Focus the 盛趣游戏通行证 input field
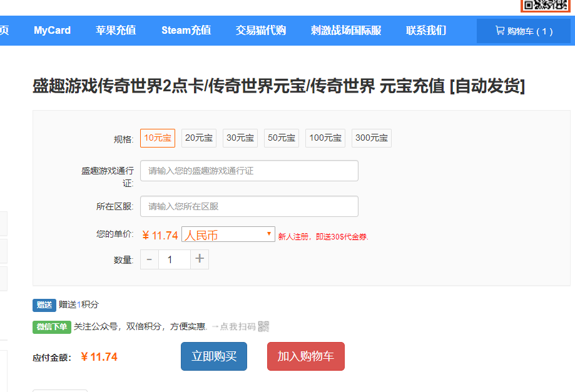 250,171
